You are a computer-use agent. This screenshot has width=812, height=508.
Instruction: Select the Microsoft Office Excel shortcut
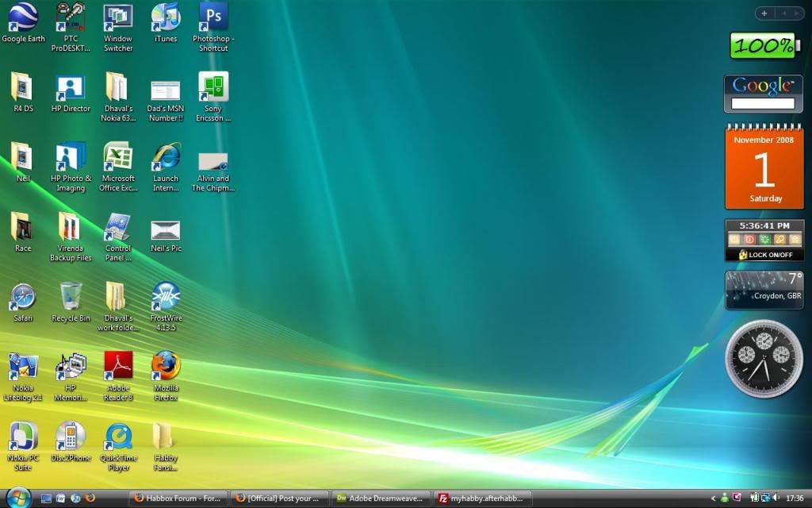(x=118, y=157)
